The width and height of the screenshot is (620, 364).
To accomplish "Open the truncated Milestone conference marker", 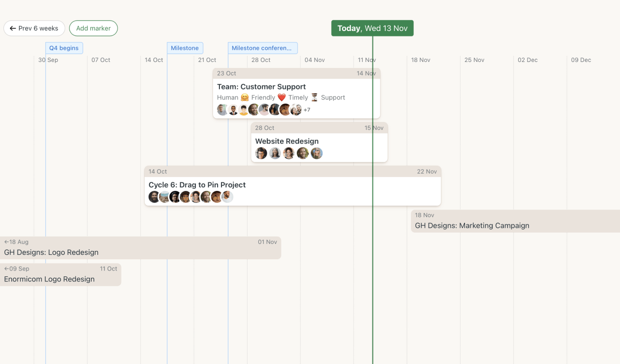I will click(x=263, y=48).
